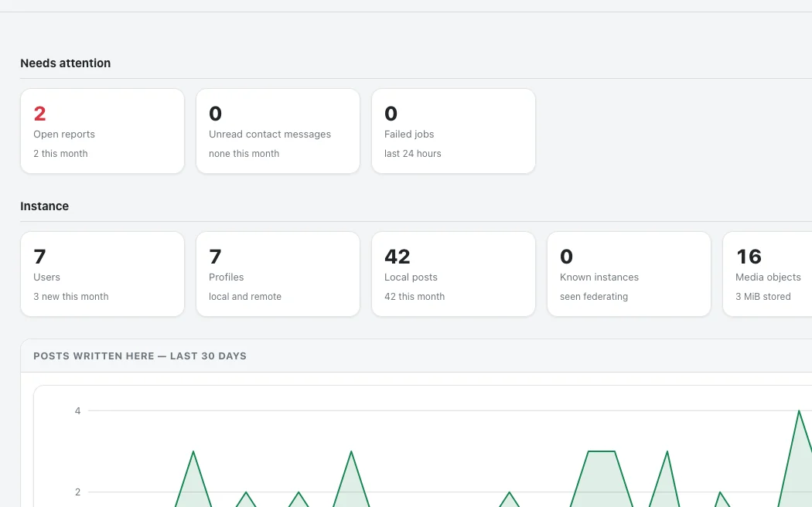Screen dimensions: 812x507
Task: Open the Local posts stat card
Action: click(x=454, y=274)
